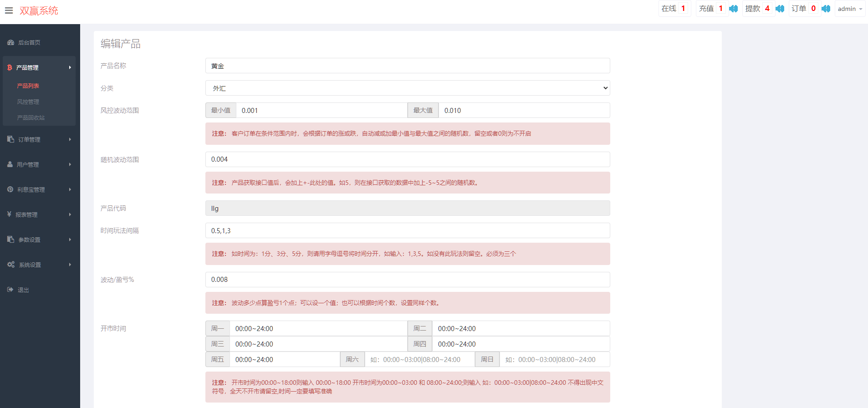Expand the 订单管理 sidebar menu
The height and width of the screenshot is (408, 868).
pos(39,139)
